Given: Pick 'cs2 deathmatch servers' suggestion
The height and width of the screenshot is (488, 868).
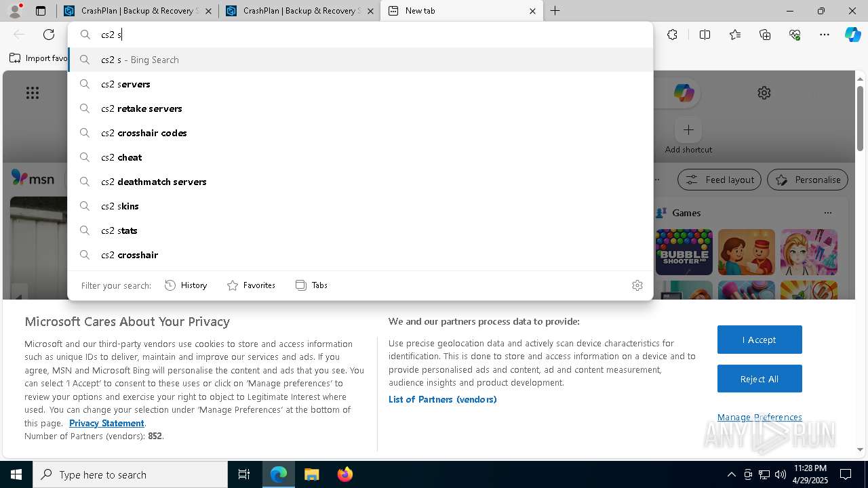Looking at the screenshot, I should (x=360, y=182).
